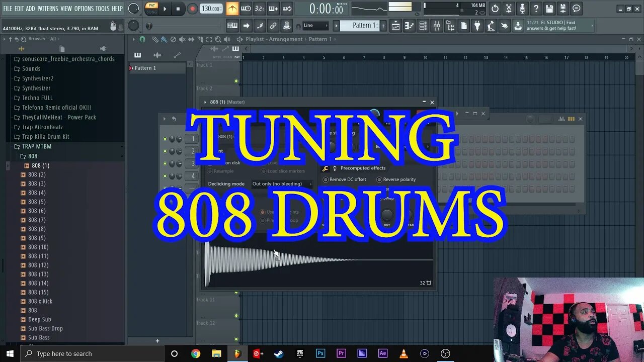Adjust the master volume knob
This screenshot has height=362, width=644.
(133, 9)
